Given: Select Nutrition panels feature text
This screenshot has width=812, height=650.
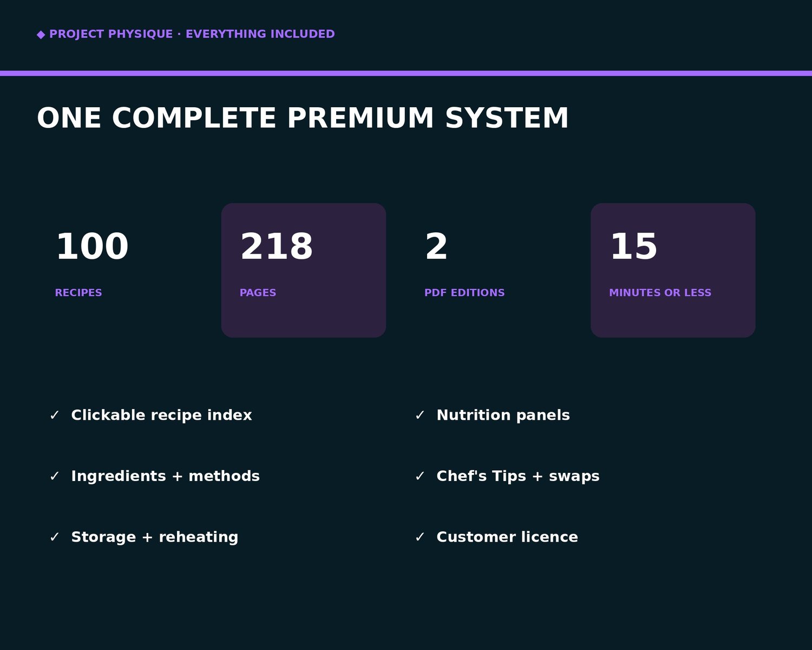Looking at the screenshot, I should (503, 415).
